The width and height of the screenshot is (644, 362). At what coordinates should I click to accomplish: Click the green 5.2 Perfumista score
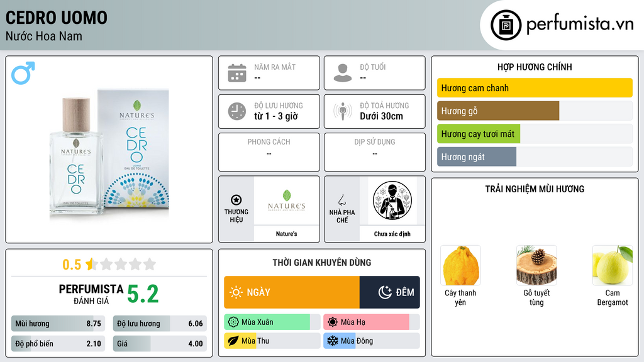[143, 294]
